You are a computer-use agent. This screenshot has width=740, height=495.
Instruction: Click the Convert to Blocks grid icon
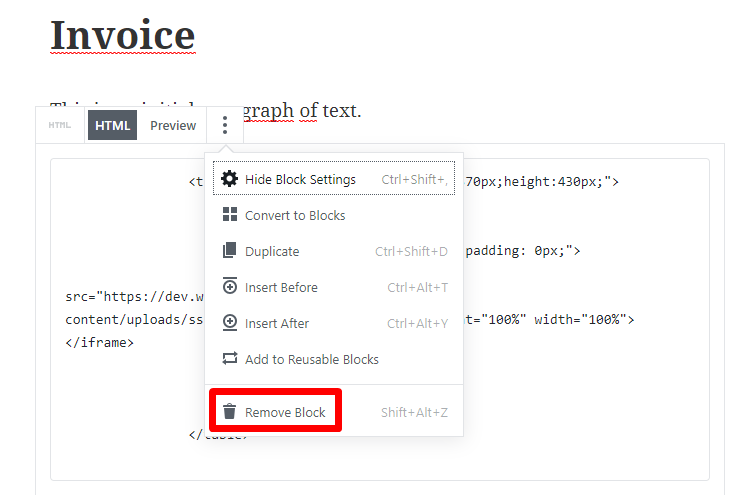click(x=230, y=215)
